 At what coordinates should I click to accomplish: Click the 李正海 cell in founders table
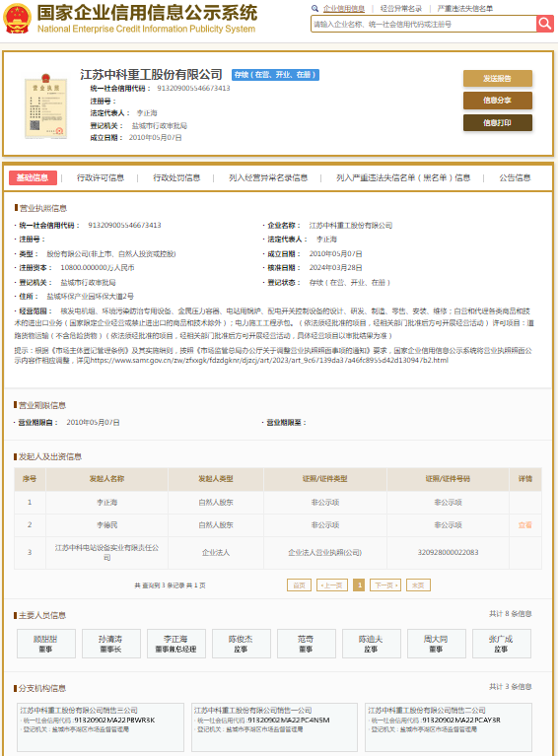pos(106,503)
